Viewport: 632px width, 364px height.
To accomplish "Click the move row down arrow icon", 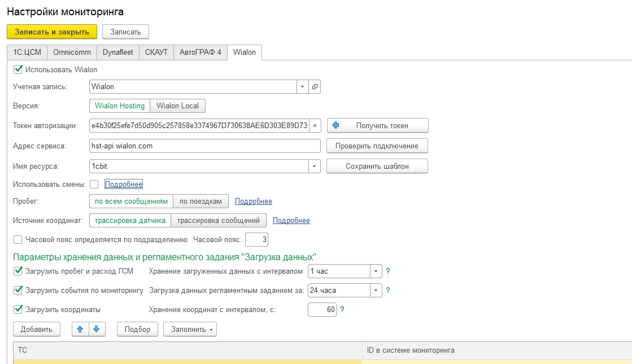I will click(x=97, y=329).
